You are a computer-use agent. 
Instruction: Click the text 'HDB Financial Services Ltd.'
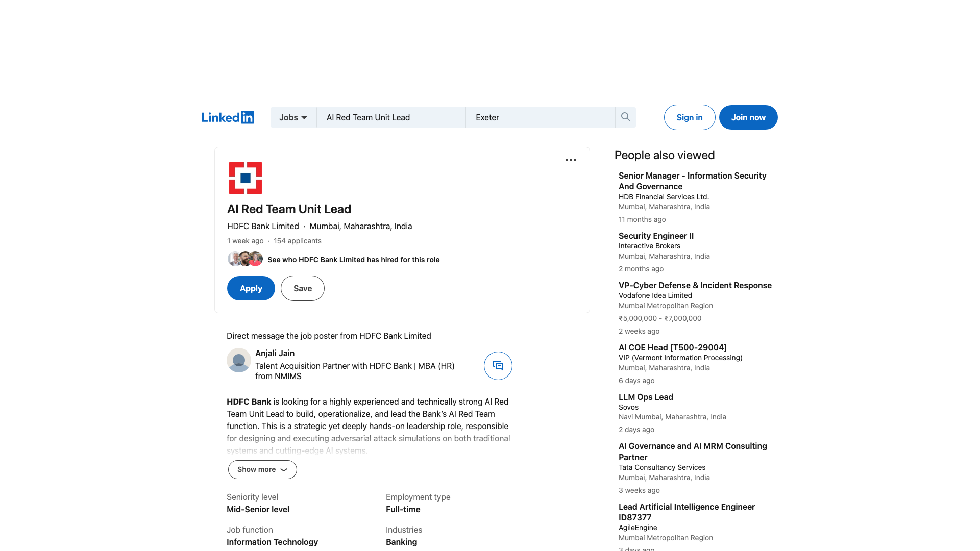pos(664,197)
